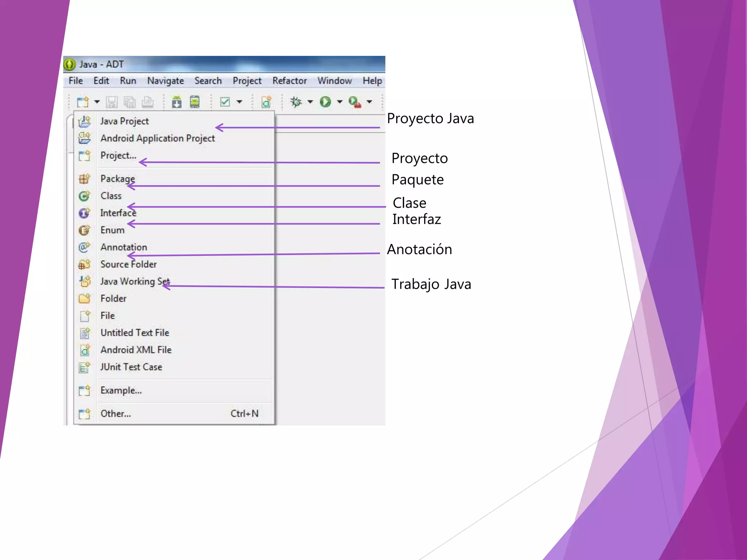Expand the Lint check dropdown arrow
This screenshot has height=560, width=747.
click(239, 102)
